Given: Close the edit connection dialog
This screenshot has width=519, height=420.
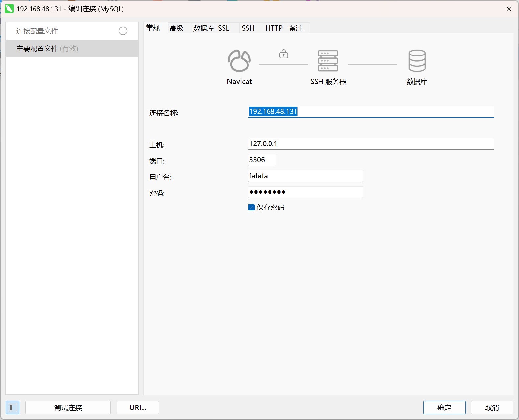Looking at the screenshot, I should [x=509, y=9].
